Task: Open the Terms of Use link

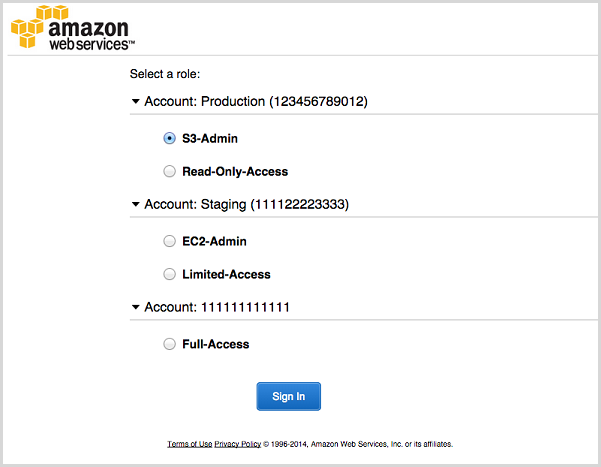Action: tap(190, 444)
